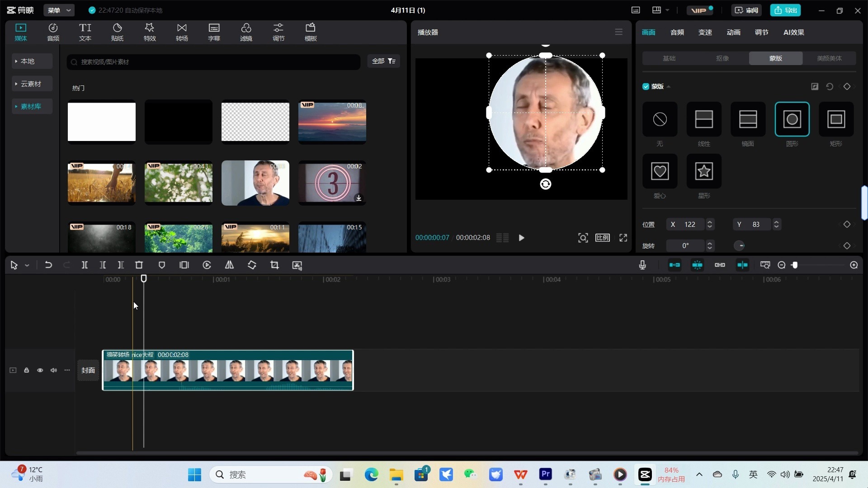Expand the 云素材 section
The width and height of the screenshot is (868, 488).
pyautogui.click(x=31, y=84)
